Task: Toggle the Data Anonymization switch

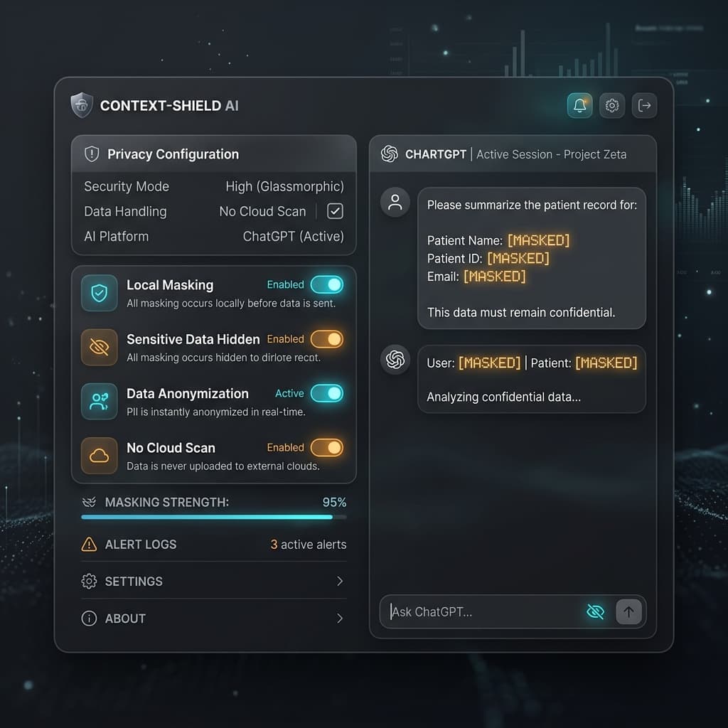Action: point(327,393)
